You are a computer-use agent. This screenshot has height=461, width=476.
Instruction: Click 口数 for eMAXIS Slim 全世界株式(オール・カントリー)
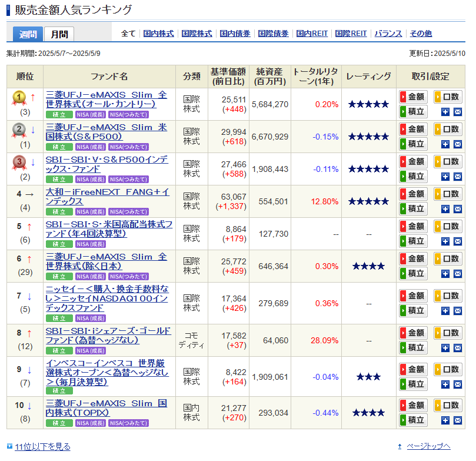[x=448, y=97]
